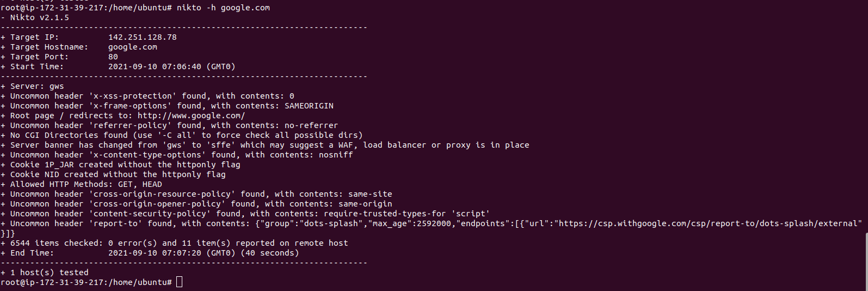Click the target IP 142.251.128.78

click(x=143, y=37)
